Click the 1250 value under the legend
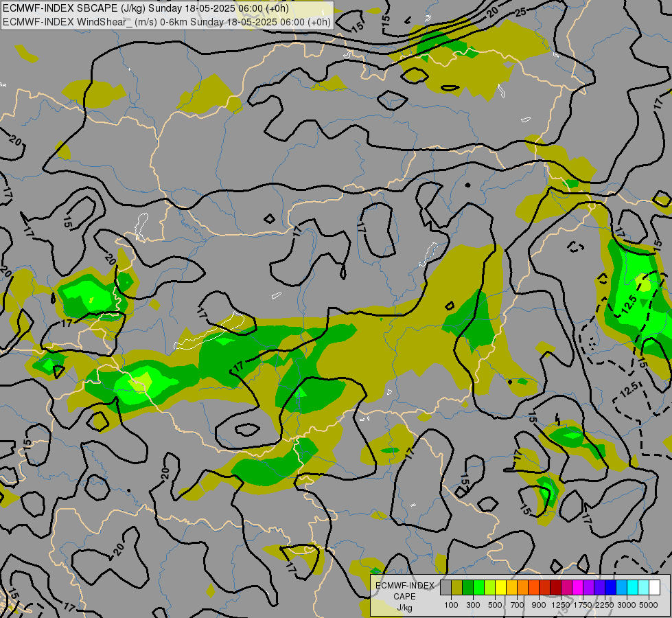 [x=561, y=605]
